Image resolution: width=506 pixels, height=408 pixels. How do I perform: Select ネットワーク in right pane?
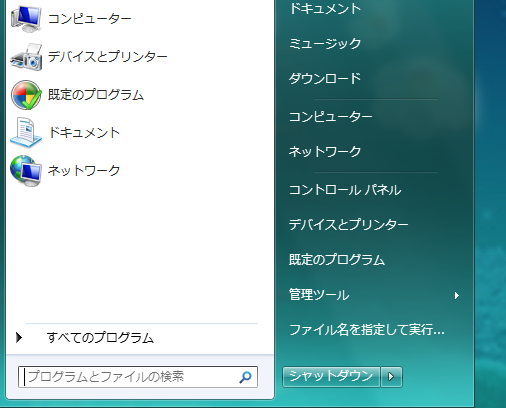pyautogui.click(x=325, y=152)
